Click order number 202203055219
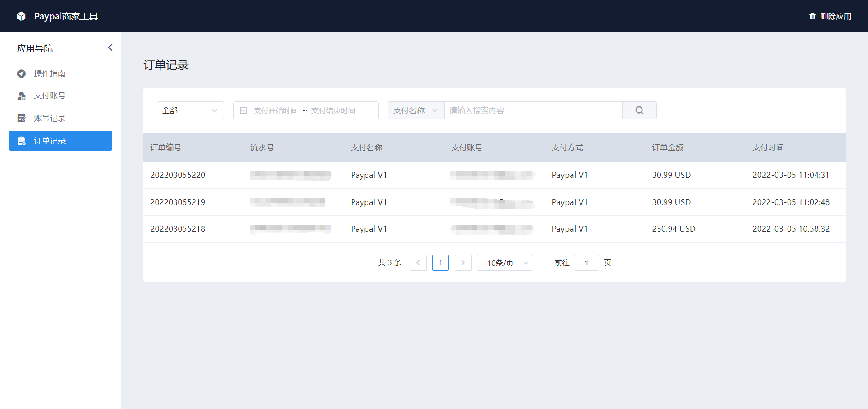 (x=178, y=202)
